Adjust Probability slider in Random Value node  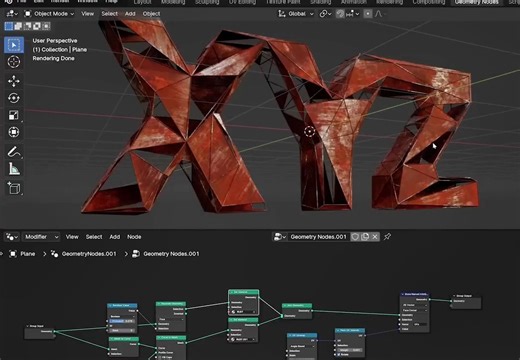point(122,321)
